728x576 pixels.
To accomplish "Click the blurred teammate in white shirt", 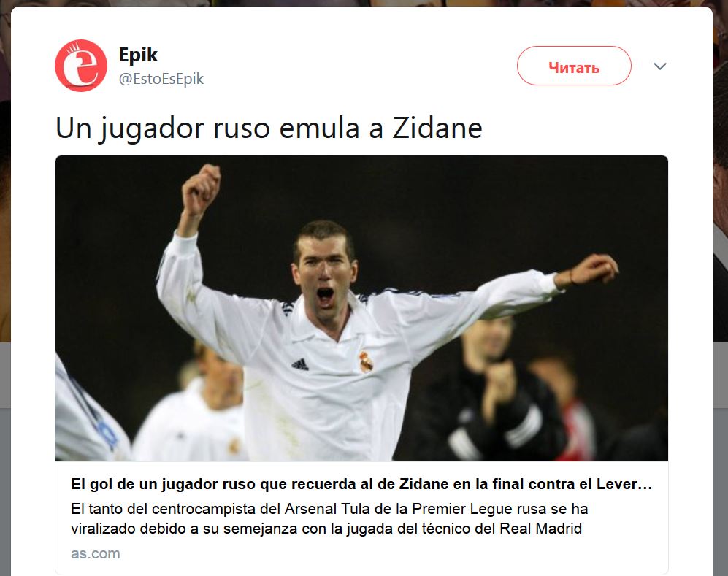I will click(x=195, y=408).
